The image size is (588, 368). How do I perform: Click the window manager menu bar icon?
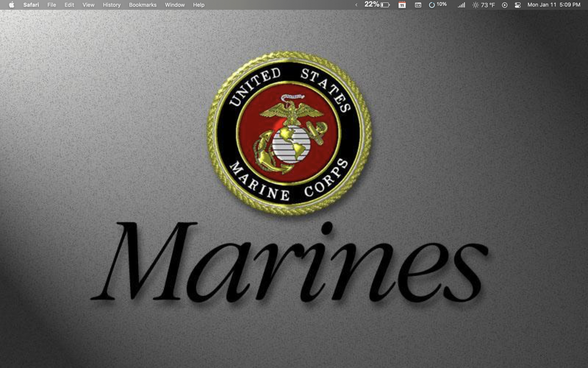coord(418,5)
